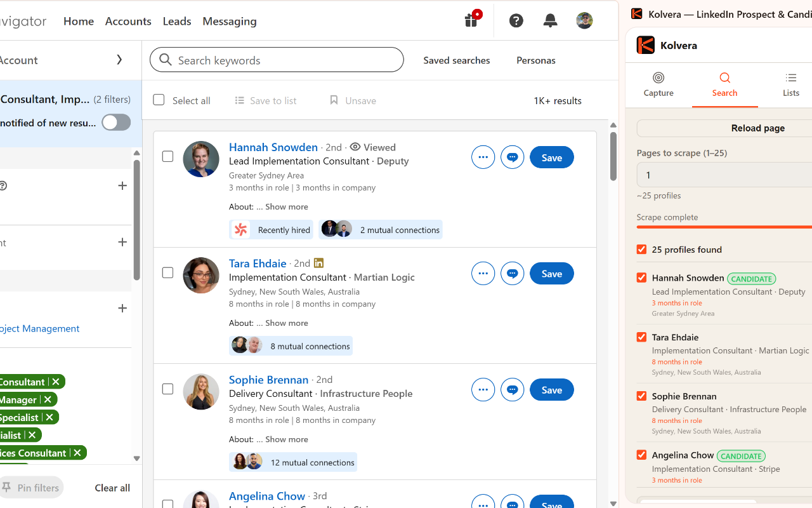Screen dimensions: 812x508
Task: Uncheck the 25 profiles found checkbox in Kolvera
Action: [641, 249]
